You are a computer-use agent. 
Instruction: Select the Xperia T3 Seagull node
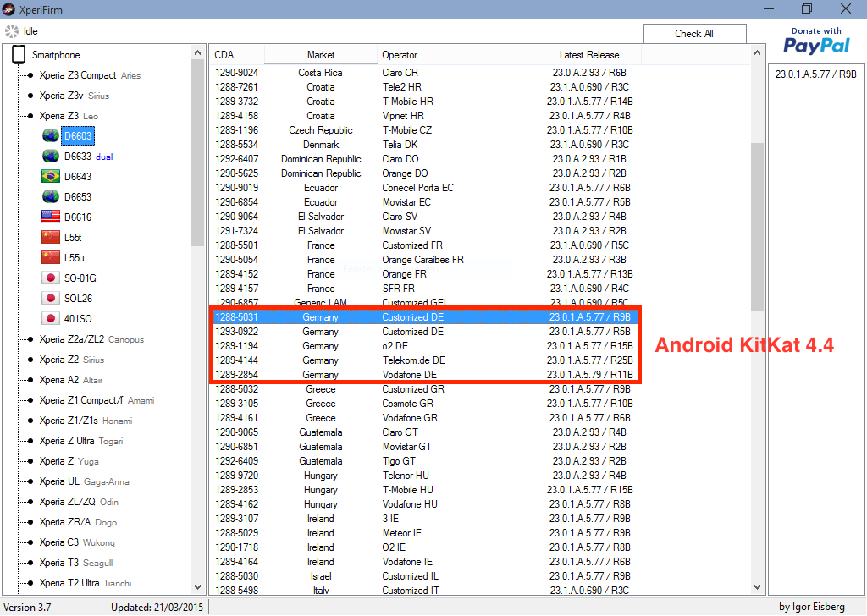click(75, 563)
